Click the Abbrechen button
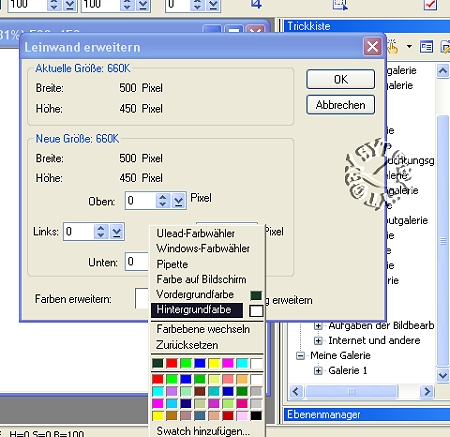This screenshot has width=450, height=437. [x=341, y=105]
